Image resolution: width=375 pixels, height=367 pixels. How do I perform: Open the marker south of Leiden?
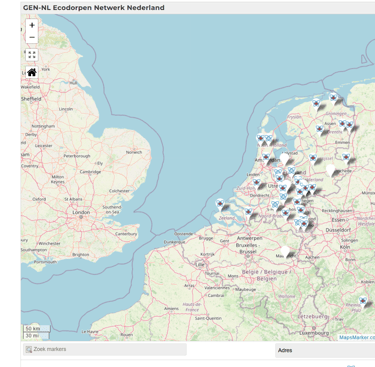[x=257, y=183]
